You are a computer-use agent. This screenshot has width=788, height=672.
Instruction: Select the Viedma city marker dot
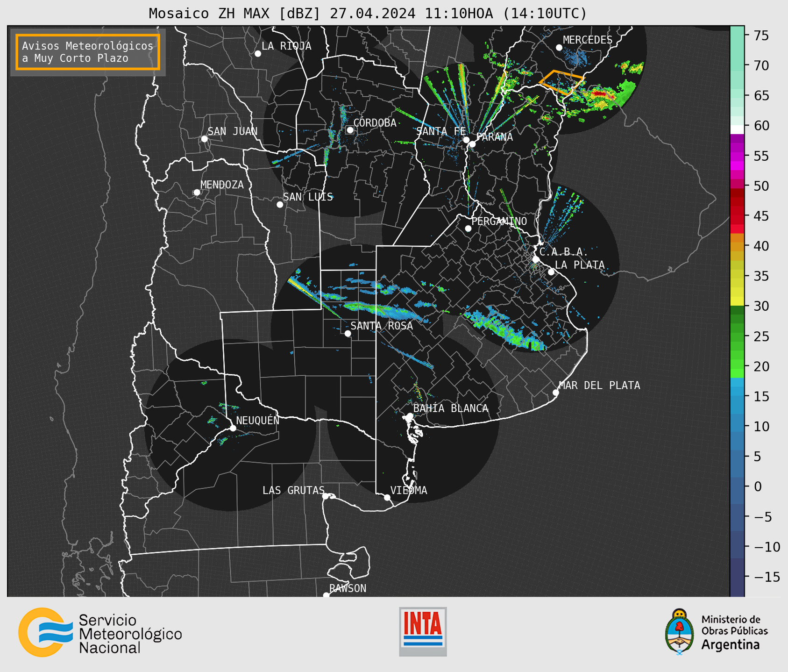[x=387, y=497]
